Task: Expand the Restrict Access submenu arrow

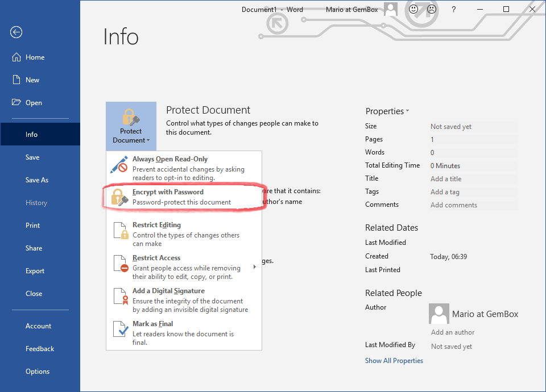Action: [x=254, y=267]
